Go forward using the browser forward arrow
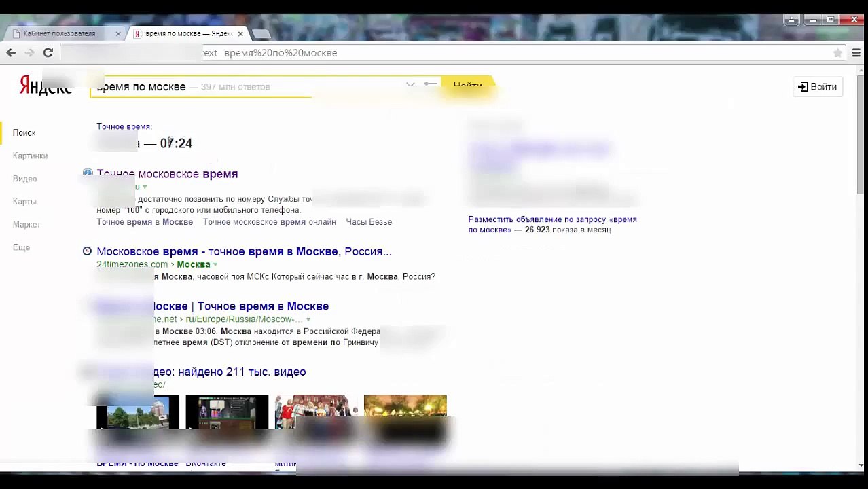This screenshot has height=489, width=868. (29, 52)
